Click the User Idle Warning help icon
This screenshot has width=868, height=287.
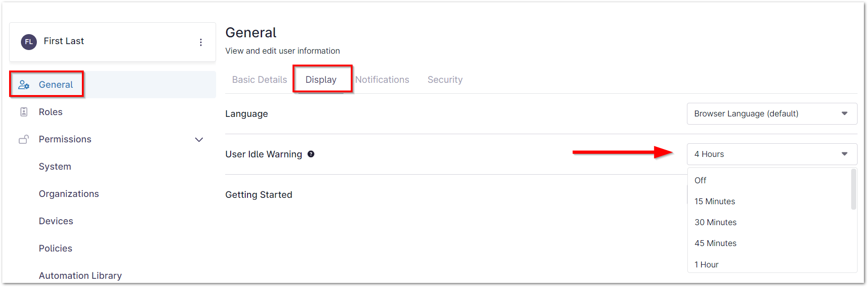(311, 154)
